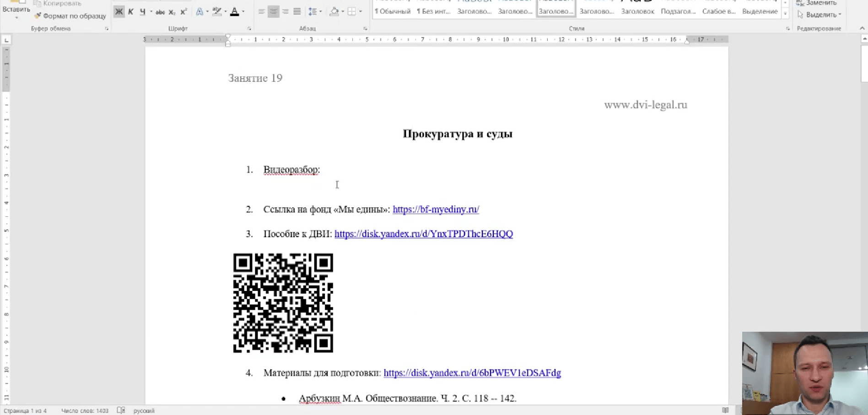Viewport: 868px width, 415px height.
Task: Click the Арбузкин М.А. Обществознание bullet line
Action: click(x=408, y=399)
